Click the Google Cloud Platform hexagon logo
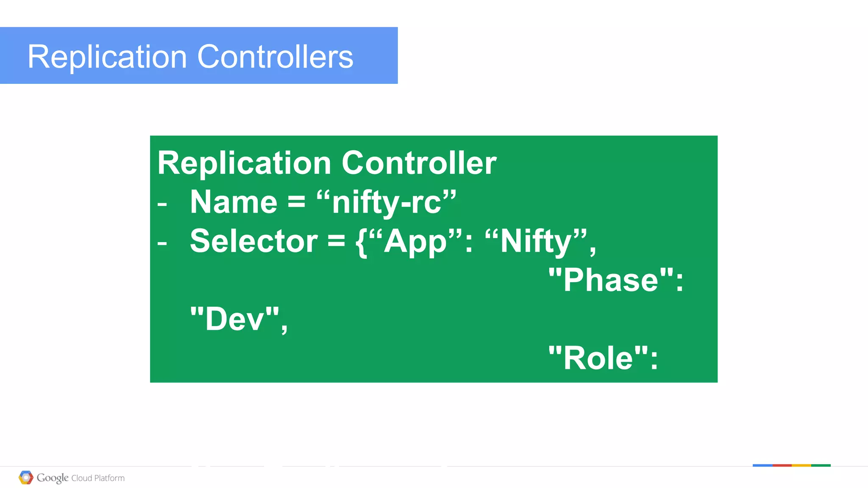The height and width of the screenshot is (488, 868). pyautogui.click(x=26, y=477)
